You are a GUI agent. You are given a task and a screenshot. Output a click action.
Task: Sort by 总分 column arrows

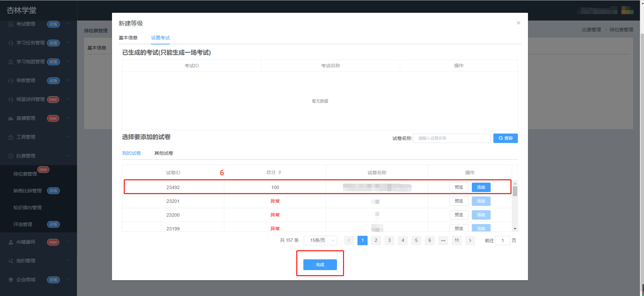coord(280,173)
